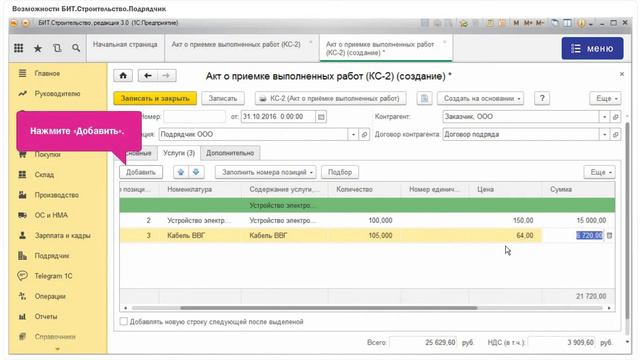Select the price cell 64,00
640x360 pixels.
click(505, 236)
